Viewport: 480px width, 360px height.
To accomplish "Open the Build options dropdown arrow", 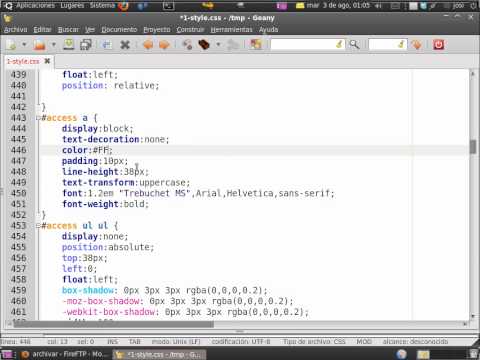I will 218,44.
